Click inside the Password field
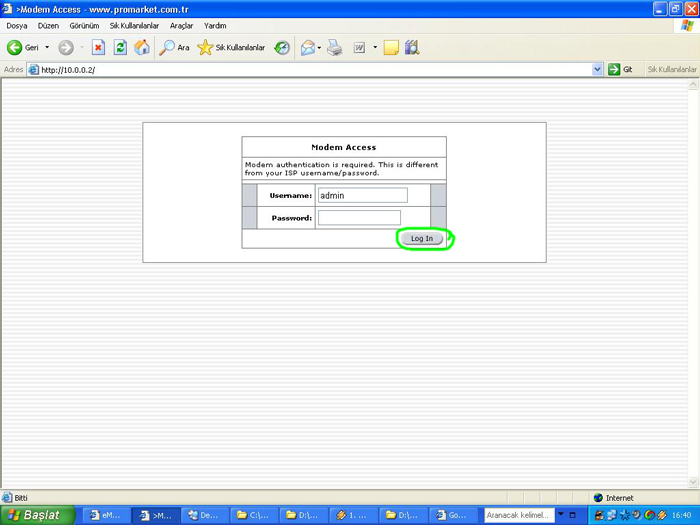This screenshot has width=700, height=525. click(x=359, y=218)
